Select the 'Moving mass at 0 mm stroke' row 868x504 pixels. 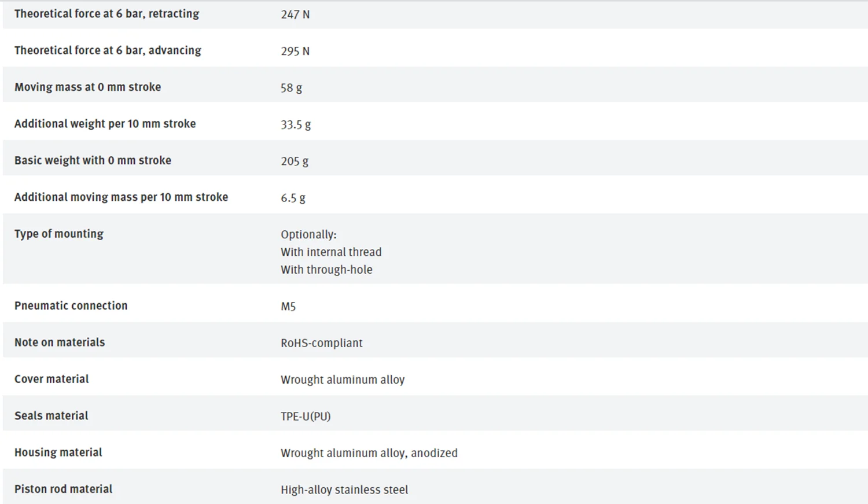pyautogui.click(x=435, y=87)
